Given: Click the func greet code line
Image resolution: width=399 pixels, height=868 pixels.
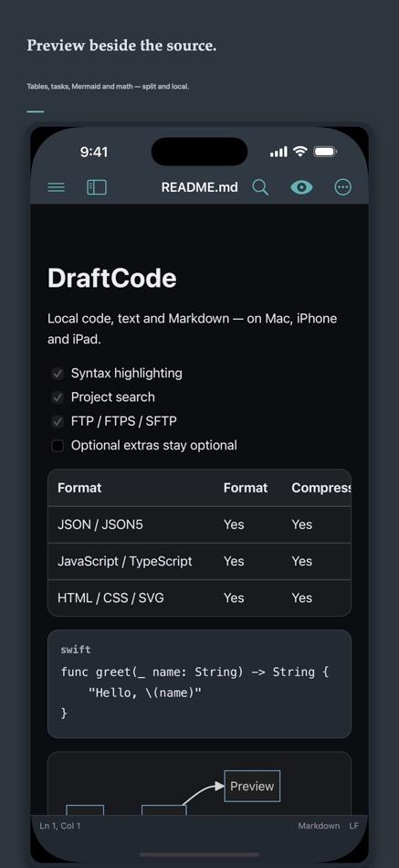Looking at the screenshot, I should [x=194, y=672].
